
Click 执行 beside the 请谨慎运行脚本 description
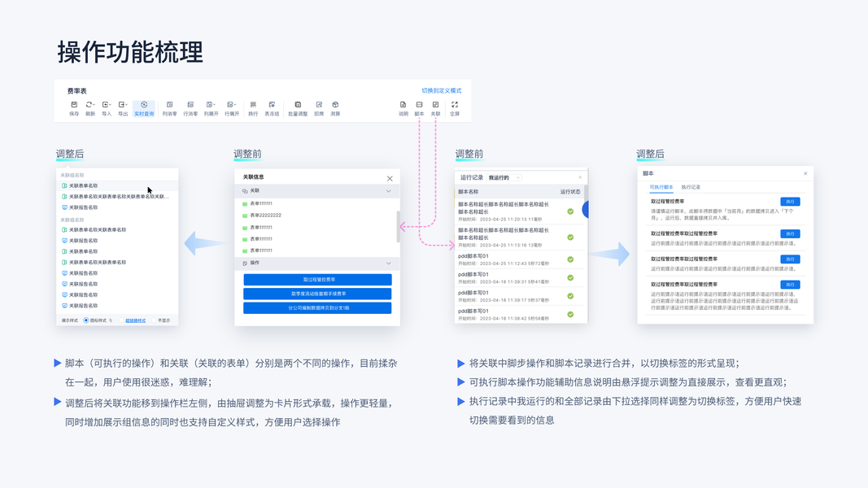790,202
